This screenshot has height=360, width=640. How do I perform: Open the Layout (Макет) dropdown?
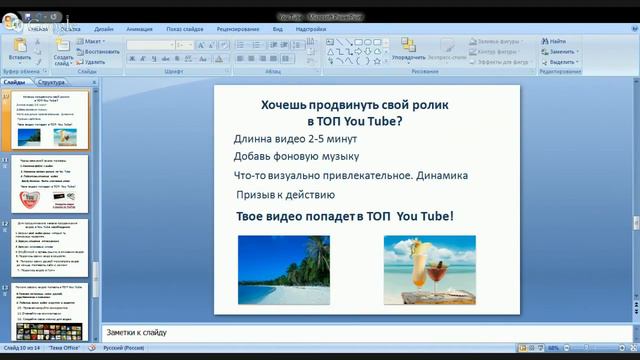91,41
